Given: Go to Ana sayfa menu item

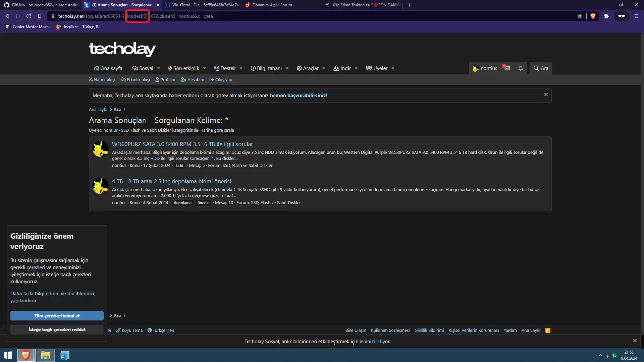Looking at the screenshot, I should (108, 68).
